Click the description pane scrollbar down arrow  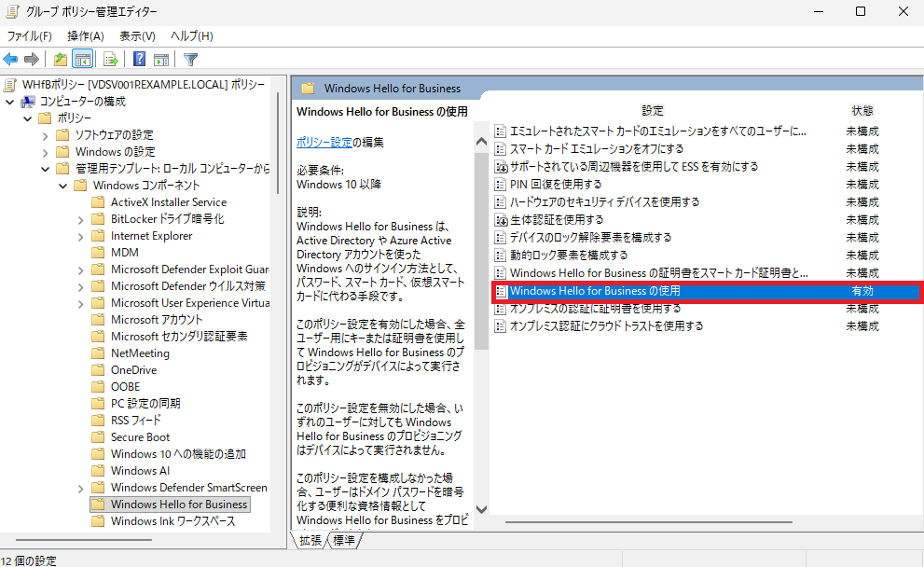[480, 509]
